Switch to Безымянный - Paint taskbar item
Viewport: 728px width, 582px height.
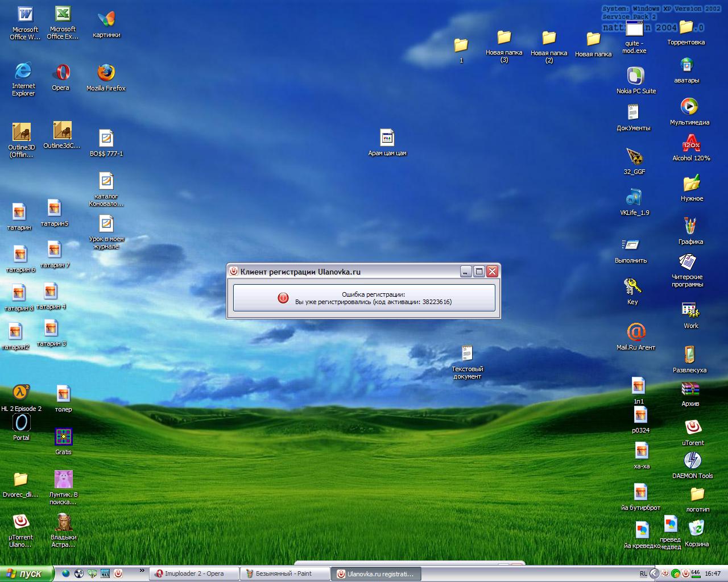tap(284, 573)
